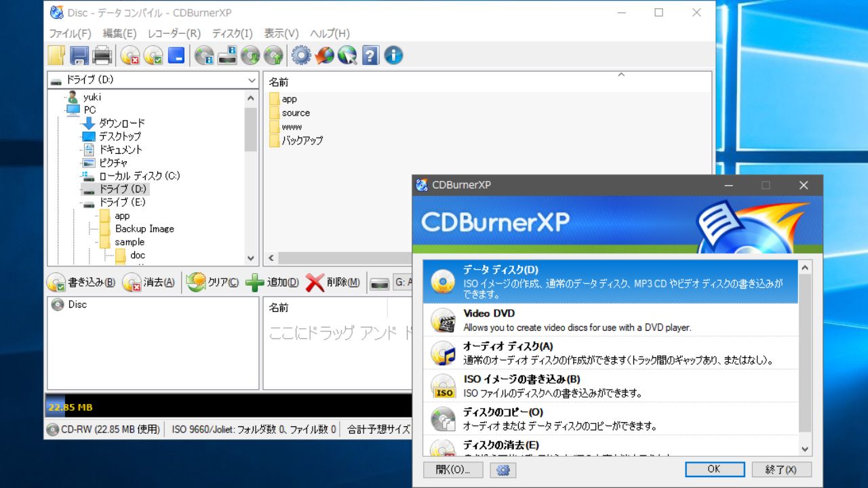Select ピクチャ in the folder tree
Image resolution: width=868 pixels, height=488 pixels.
click(113, 163)
